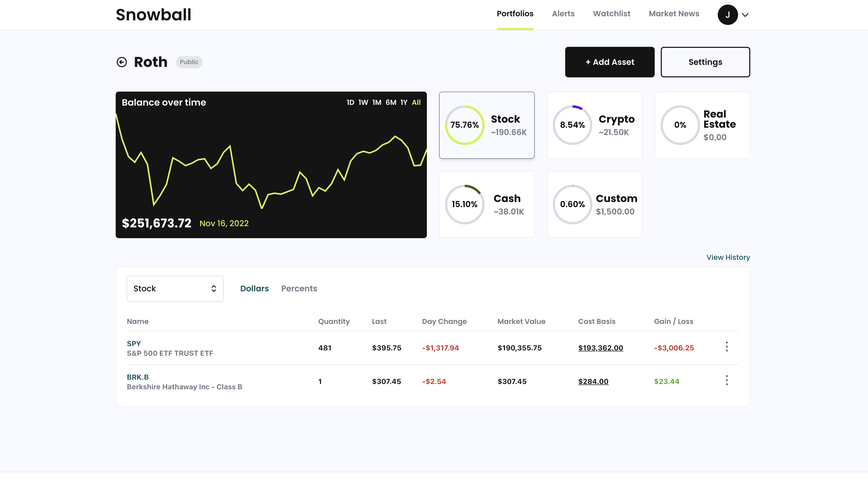Select the 1Y chart time range

click(404, 102)
